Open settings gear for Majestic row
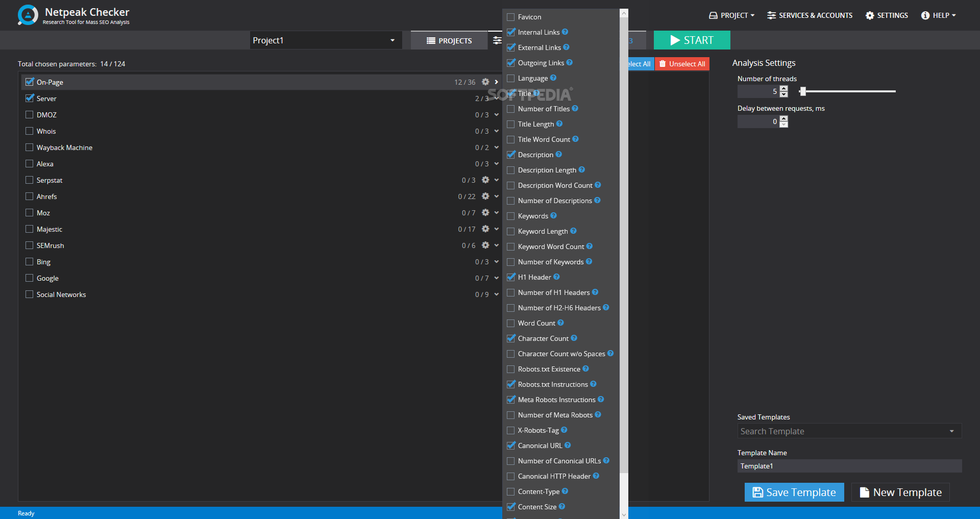 pos(485,229)
